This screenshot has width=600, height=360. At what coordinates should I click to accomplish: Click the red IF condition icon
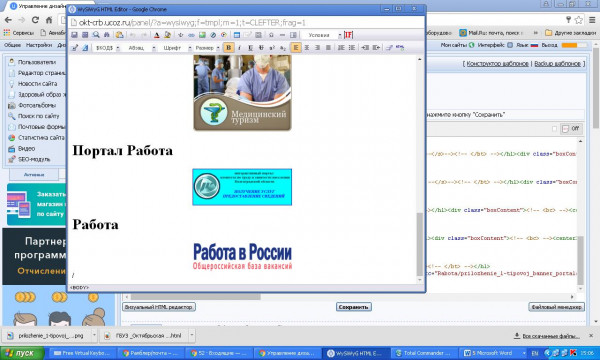click(348, 35)
